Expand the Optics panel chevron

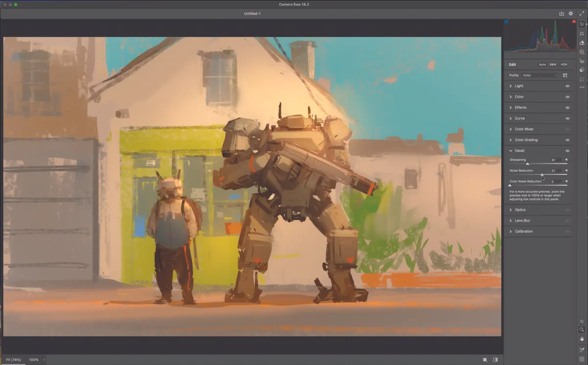click(x=511, y=209)
